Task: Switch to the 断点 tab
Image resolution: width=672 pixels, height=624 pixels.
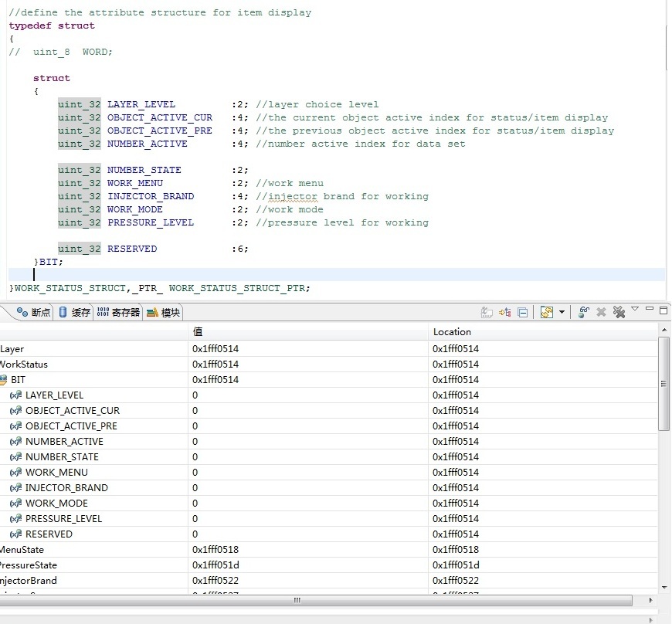Action: pos(34,313)
